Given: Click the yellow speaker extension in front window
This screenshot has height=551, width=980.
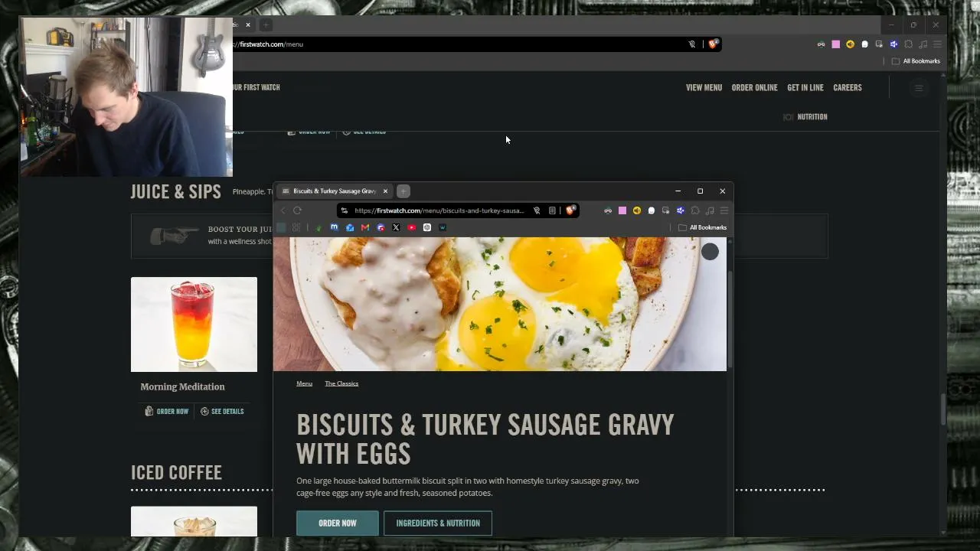Looking at the screenshot, I should [636, 210].
